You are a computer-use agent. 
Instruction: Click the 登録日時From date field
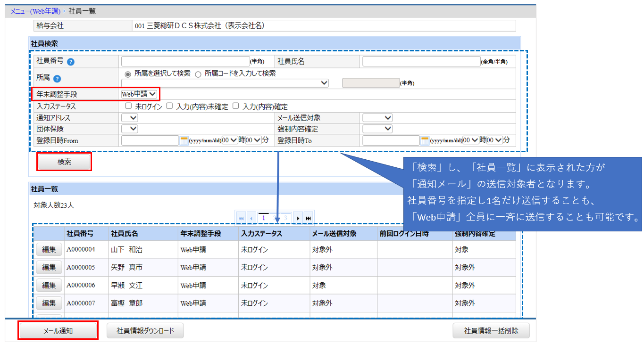pyautogui.click(x=150, y=140)
